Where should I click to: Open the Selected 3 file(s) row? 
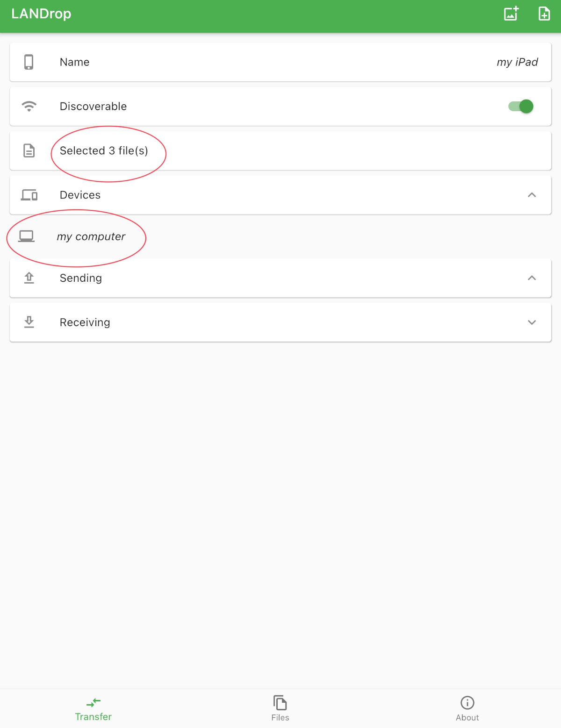pos(280,150)
